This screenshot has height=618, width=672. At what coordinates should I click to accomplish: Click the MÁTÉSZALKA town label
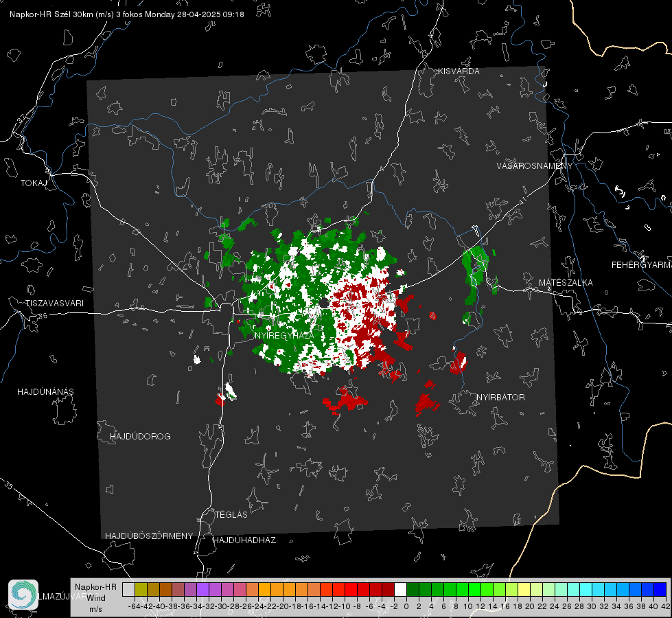(x=566, y=283)
